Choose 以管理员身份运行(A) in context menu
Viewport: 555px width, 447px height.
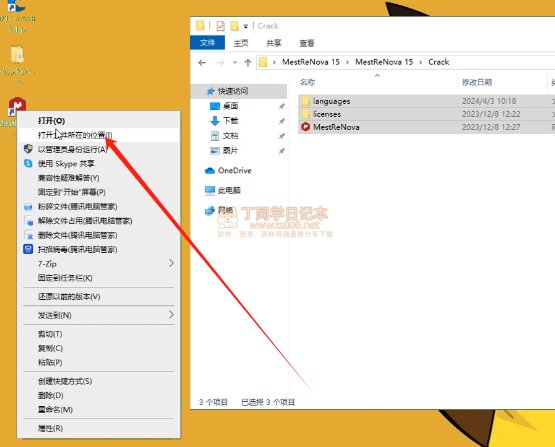point(99,149)
